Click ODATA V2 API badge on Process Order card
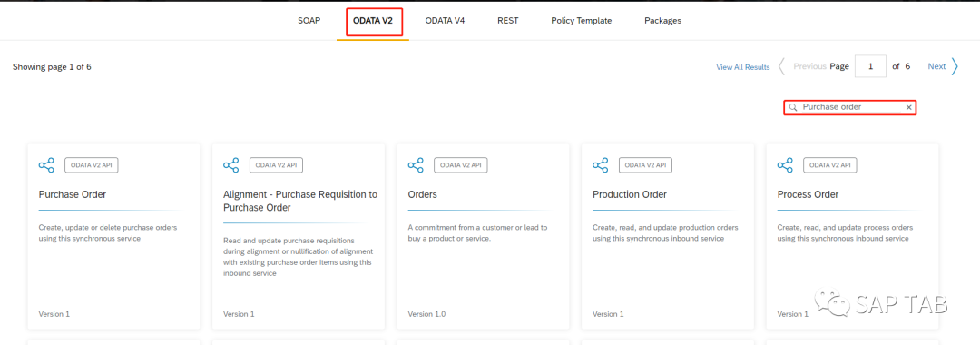Screen dimensions: 980x345 coord(830,165)
